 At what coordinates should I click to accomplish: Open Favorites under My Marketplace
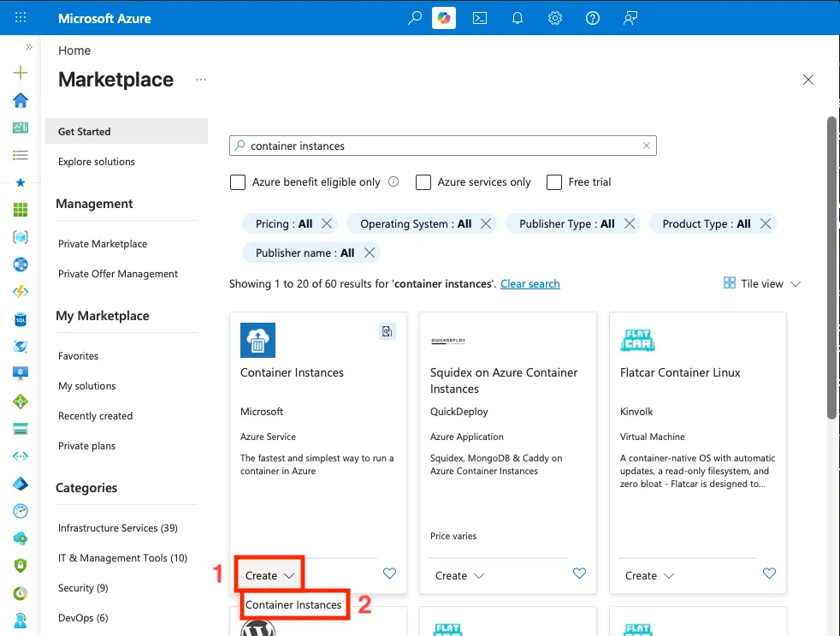point(78,355)
